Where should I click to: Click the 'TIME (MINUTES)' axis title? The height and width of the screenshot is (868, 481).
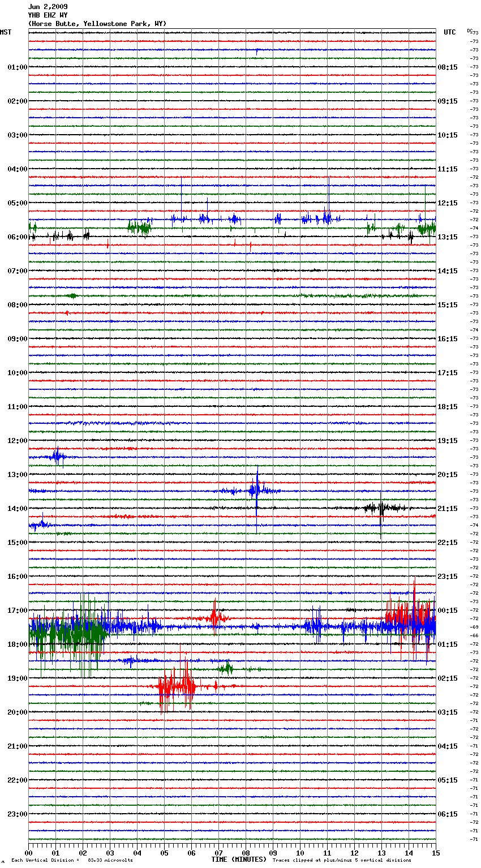(x=239, y=860)
